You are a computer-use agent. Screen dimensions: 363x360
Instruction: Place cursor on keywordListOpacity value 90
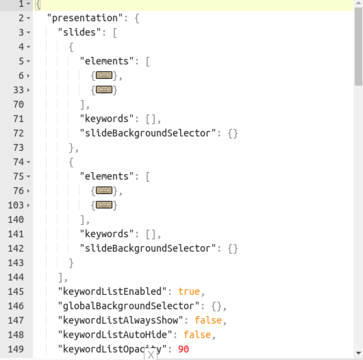[x=184, y=349]
